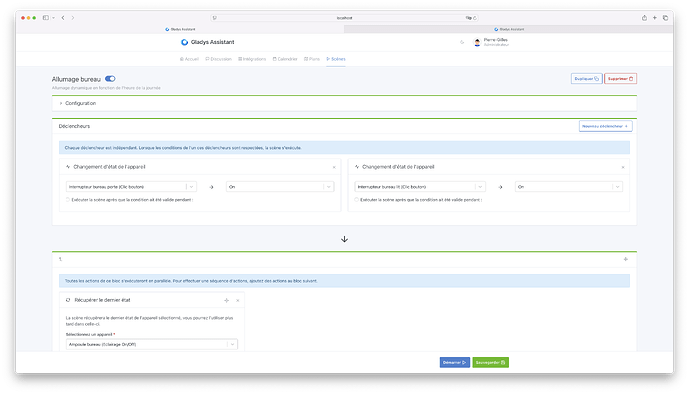Click the Allumage bureau scene title
The image size is (689, 394).
click(76, 79)
